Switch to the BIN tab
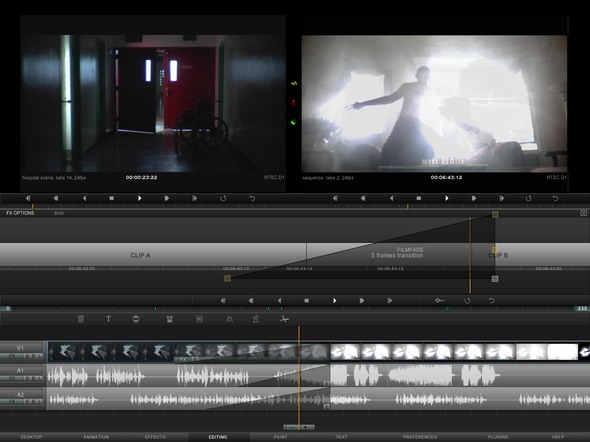 pos(59,213)
